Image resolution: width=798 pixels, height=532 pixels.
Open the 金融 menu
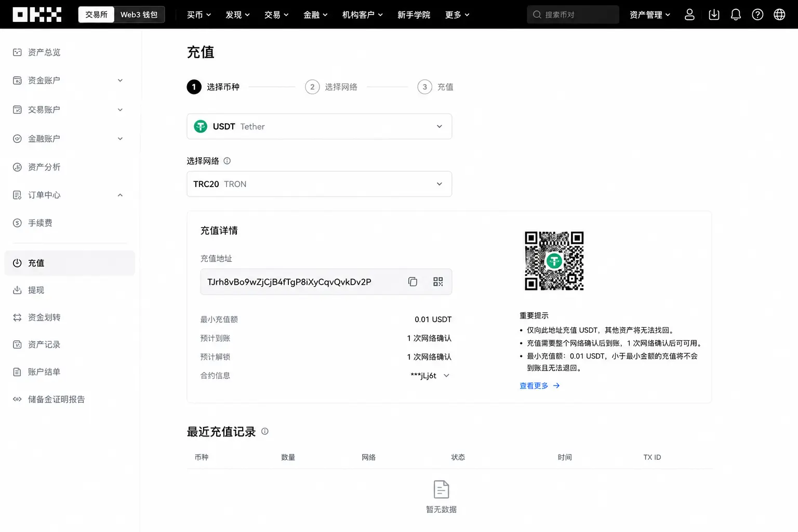tap(315, 15)
